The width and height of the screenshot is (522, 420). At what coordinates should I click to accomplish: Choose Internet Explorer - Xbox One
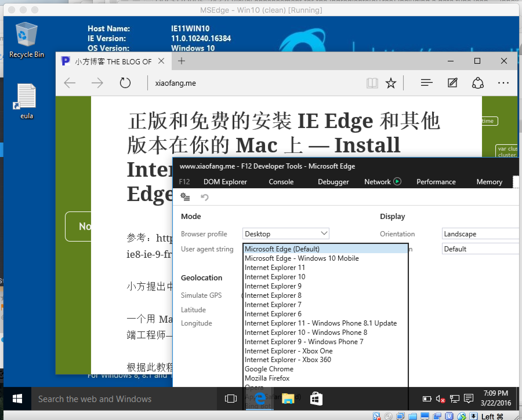point(325,351)
